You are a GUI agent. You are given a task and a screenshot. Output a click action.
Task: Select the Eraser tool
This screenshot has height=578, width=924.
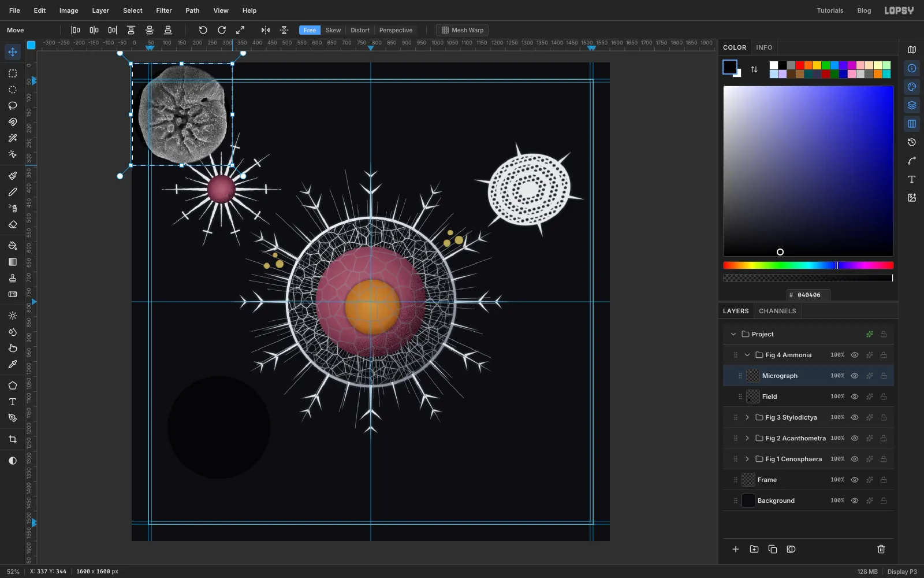point(13,224)
